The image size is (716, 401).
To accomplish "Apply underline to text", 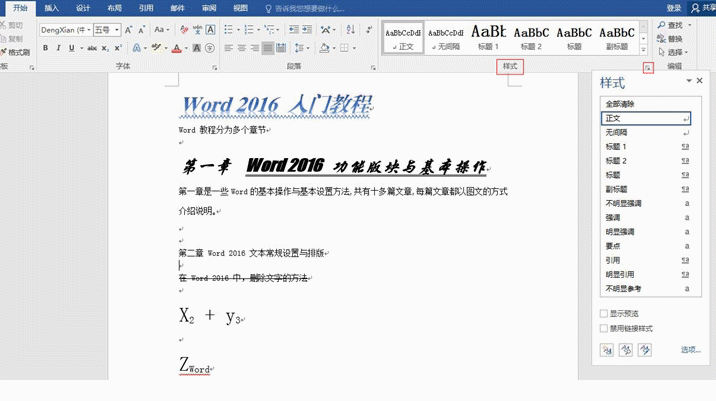I will click(x=72, y=48).
